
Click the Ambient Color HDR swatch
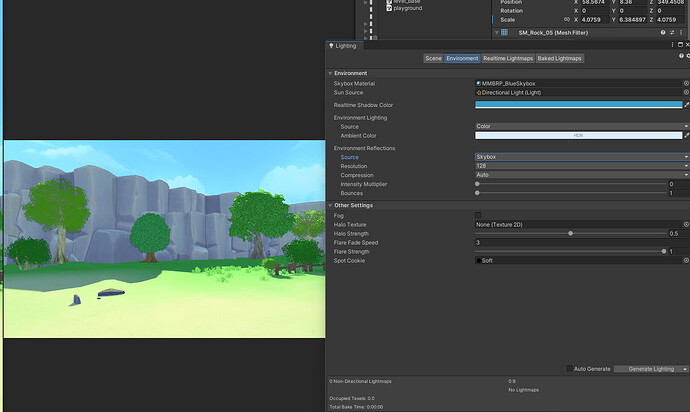[x=578, y=136]
